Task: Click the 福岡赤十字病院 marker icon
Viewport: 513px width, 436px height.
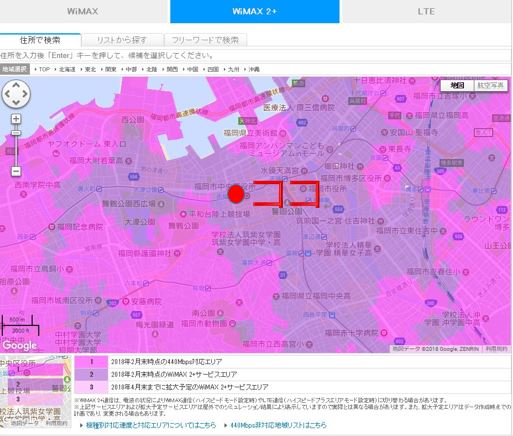Action: 384,333
